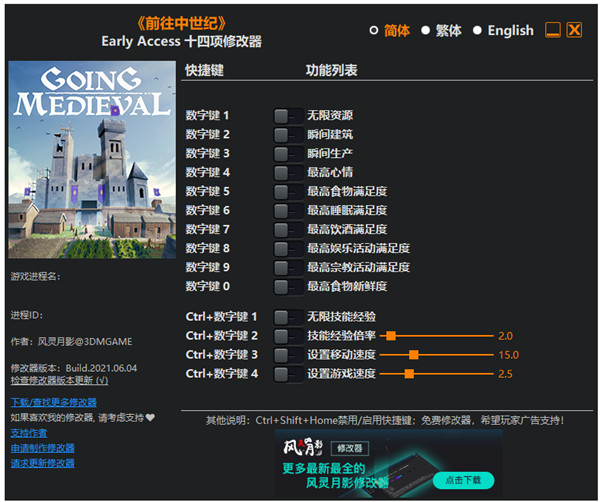The image size is (600, 502).
Task: Open 申请制作修改器 link
Action: click(42, 448)
